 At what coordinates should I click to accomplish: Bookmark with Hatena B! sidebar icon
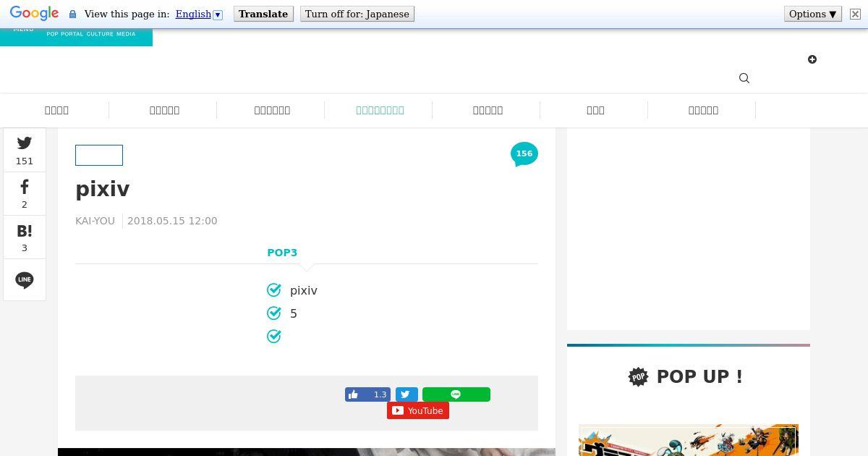point(25,237)
